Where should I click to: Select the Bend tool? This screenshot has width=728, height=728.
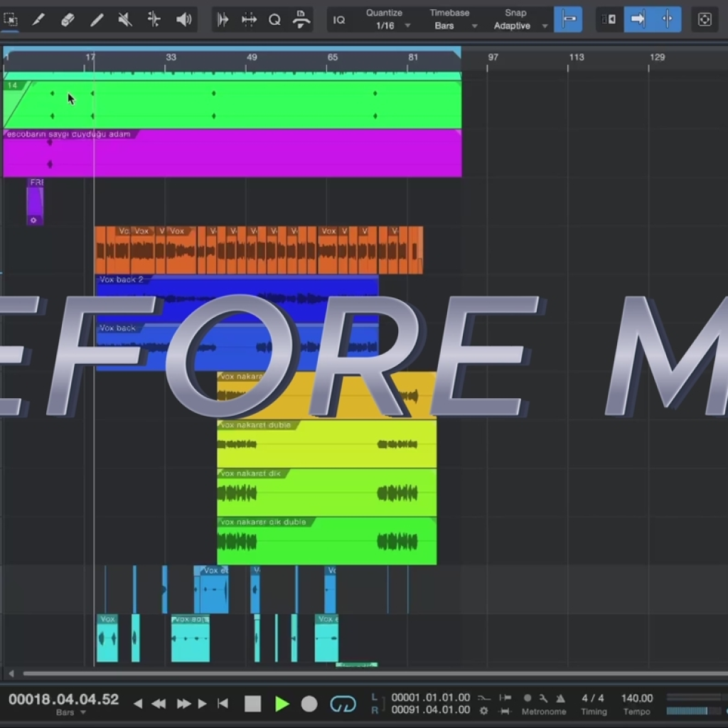[154, 19]
